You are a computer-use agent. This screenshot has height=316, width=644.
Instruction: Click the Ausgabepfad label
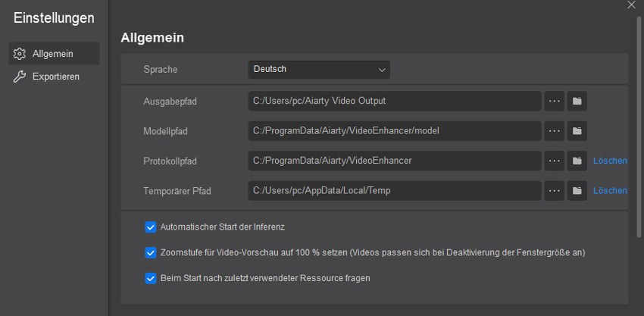(x=170, y=102)
